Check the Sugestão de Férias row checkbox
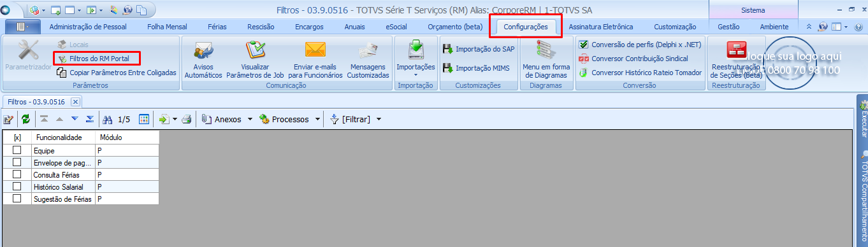Screen dimensions: 868x247 17,199
